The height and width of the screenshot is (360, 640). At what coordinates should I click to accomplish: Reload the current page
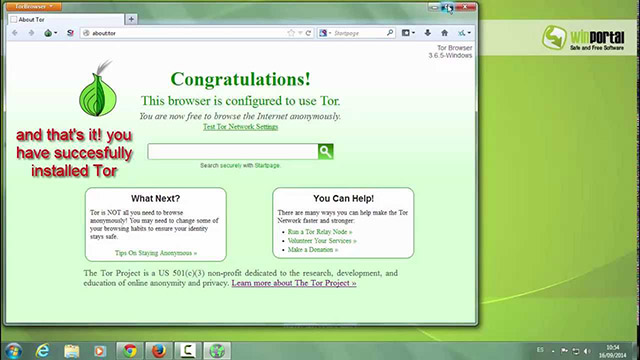point(309,33)
